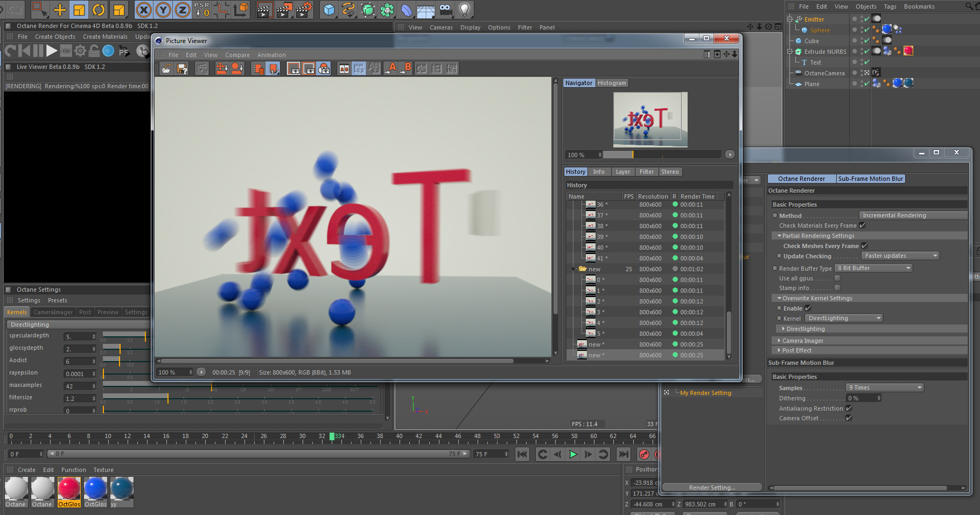This screenshot has height=515, width=980.
Task: Toggle the Z axis lock
Action: [183, 9]
